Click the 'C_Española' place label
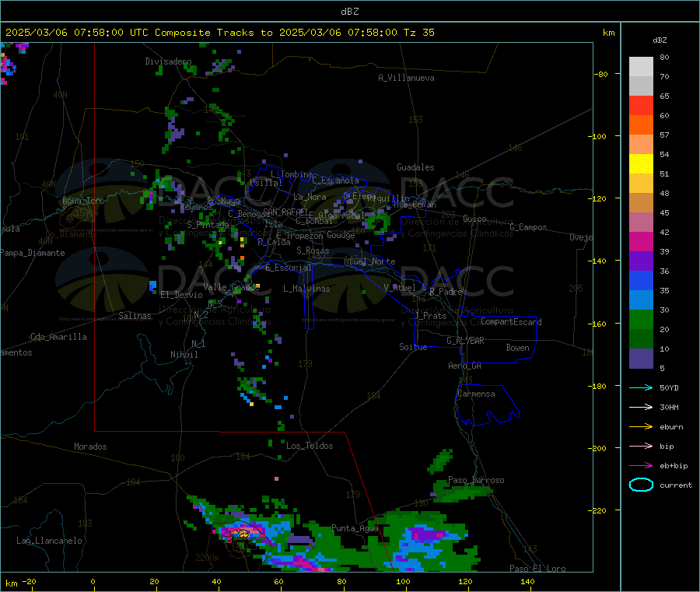Image resolution: width=700 pixels, height=592 pixels. click(x=335, y=180)
